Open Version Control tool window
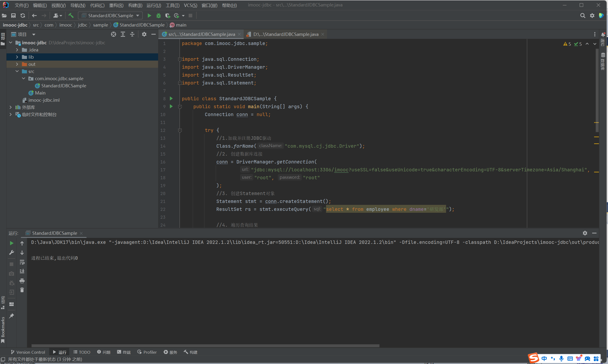The width and height of the screenshot is (608, 364). pyautogui.click(x=28, y=352)
